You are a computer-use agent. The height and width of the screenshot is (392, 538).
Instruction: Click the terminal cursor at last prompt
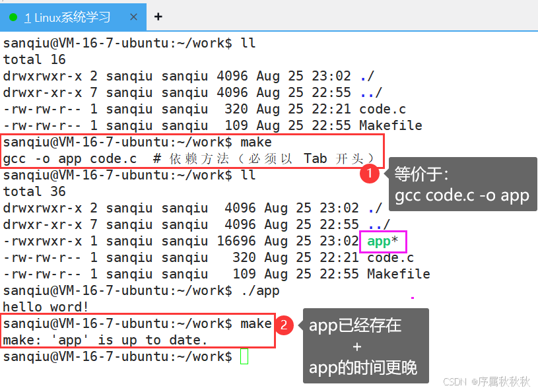click(244, 356)
